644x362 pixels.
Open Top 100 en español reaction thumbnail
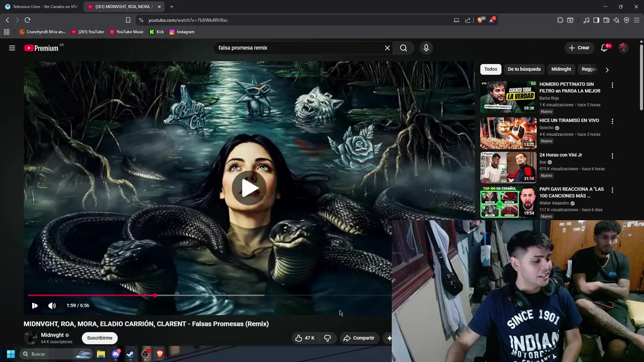508,202
